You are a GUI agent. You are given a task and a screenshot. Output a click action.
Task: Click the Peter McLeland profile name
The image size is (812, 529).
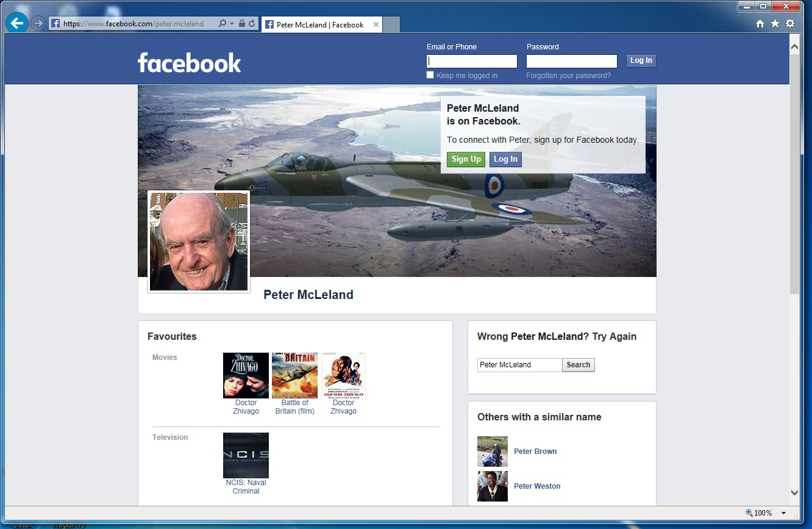pyautogui.click(x=308, y=295)
